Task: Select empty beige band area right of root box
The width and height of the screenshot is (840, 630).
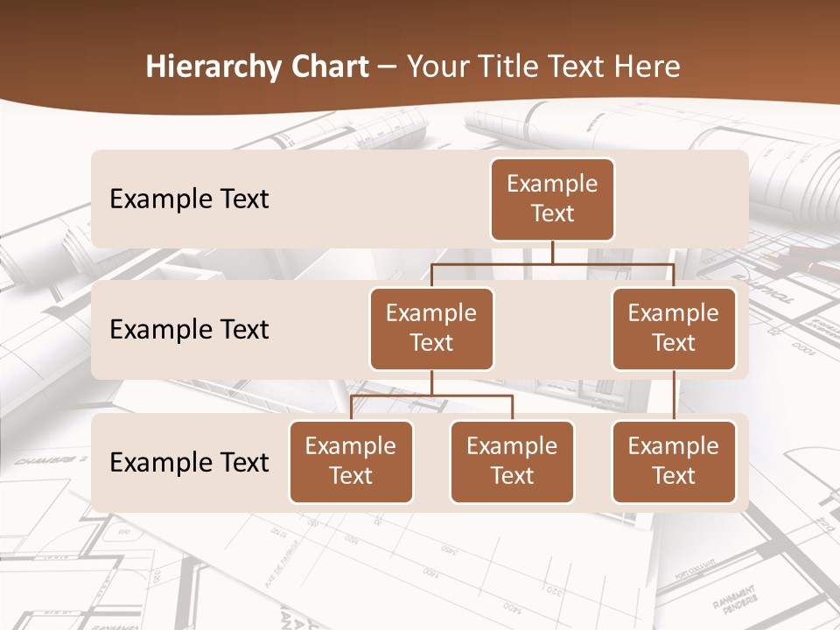Action: point(682,199)
